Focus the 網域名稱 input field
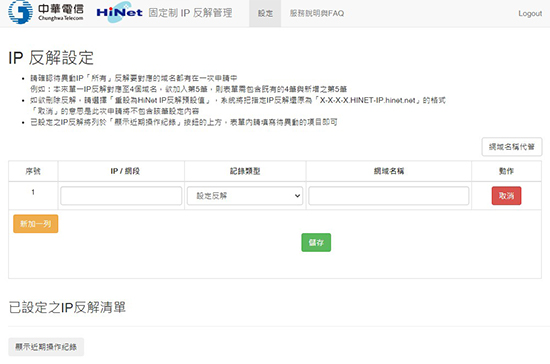Image resolution: width=550 pixels, height=364 pixels. 389,196
